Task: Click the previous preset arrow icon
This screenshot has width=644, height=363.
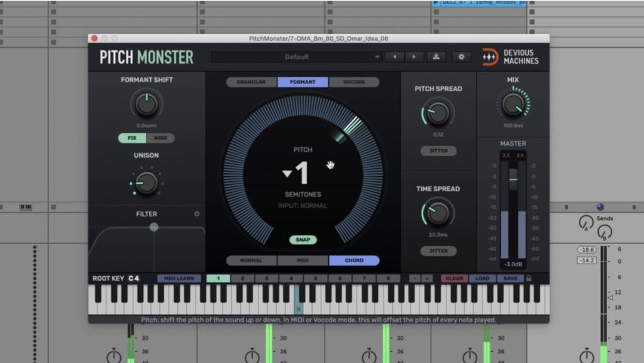Action: click(394, 57)
